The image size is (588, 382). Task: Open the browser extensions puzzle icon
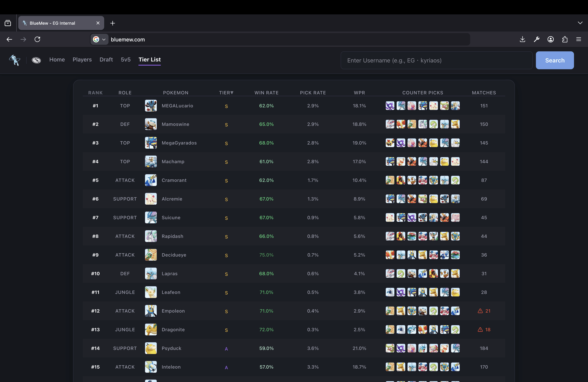click(x=564, y=39)
